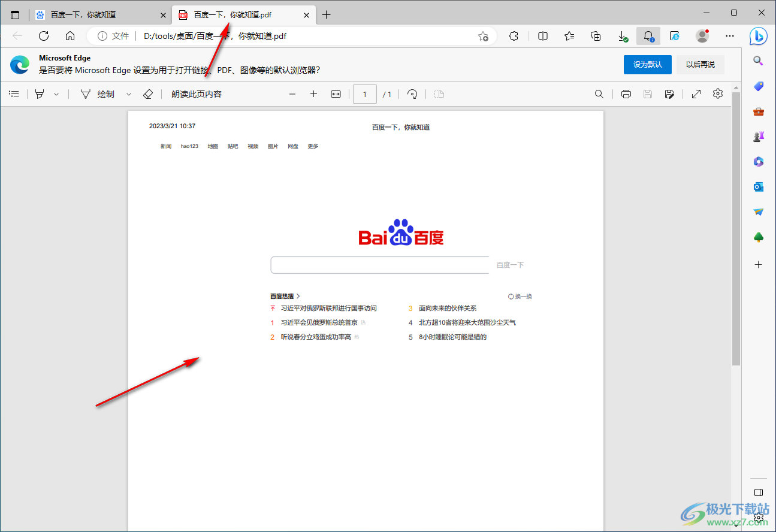Dismiss the prompt with 以后再说
Screen dimensions: 776x532
(x=700, y=65)
